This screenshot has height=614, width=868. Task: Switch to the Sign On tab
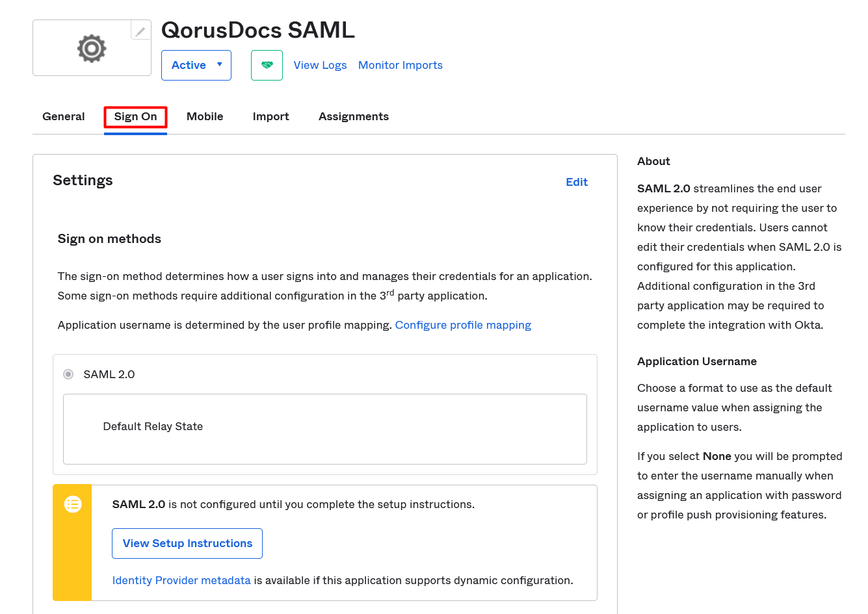[x=135, y=116]
